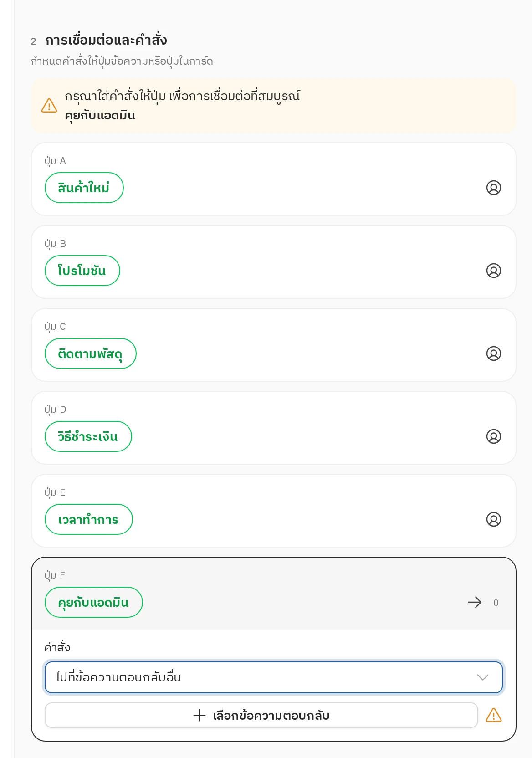Image resolution: width=532 pixels, height=758 pixels.
Task: Click the arrow icon in ปุ่ม F card
Action: click(x=475, y=602)
